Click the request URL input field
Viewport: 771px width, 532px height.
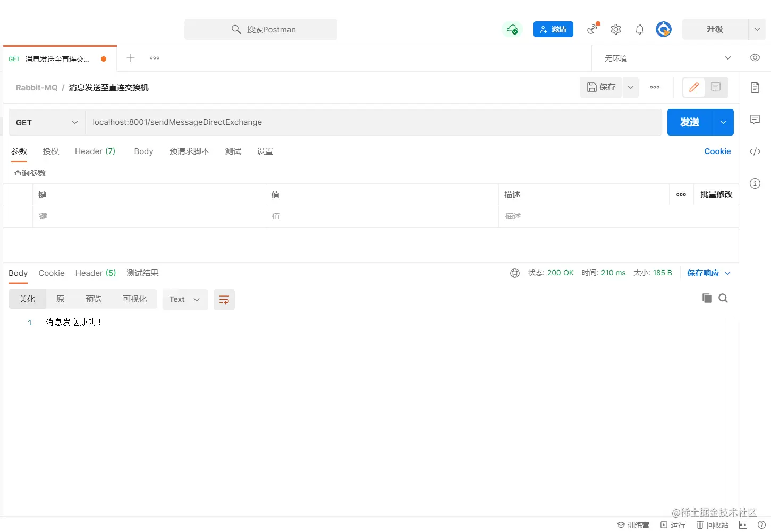coord(374,122)
